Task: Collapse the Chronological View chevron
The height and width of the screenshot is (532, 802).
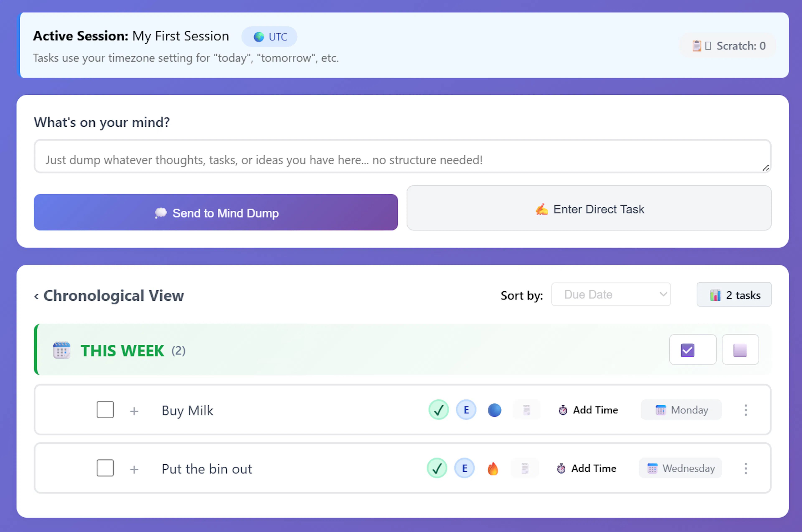Action: [x=36, y=296]
